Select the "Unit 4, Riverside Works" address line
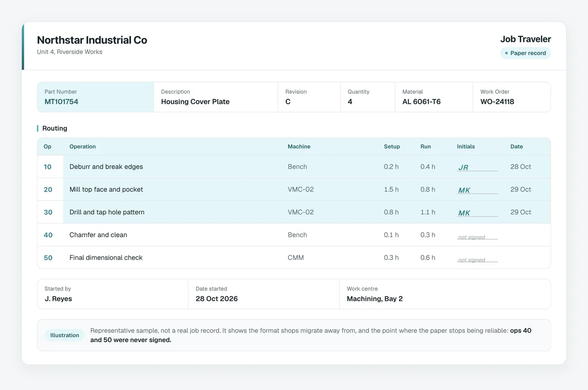588x390 pixels. coord(70,52)
